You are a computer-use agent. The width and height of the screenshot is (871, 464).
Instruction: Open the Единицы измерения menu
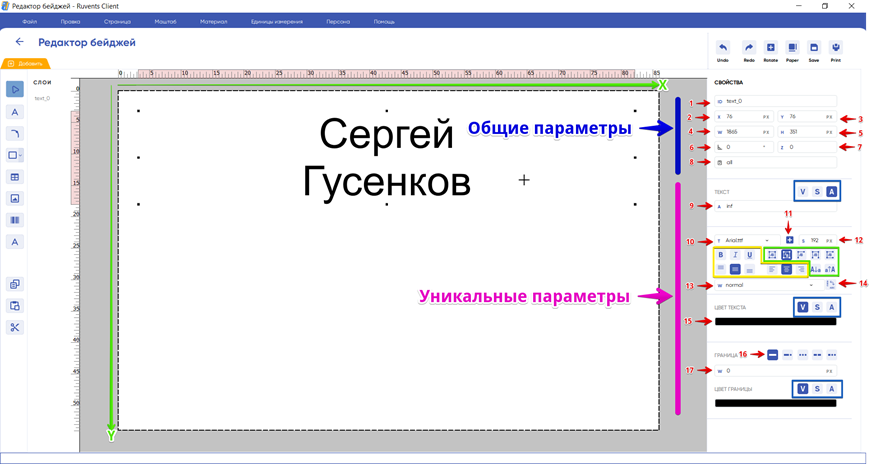277,22
